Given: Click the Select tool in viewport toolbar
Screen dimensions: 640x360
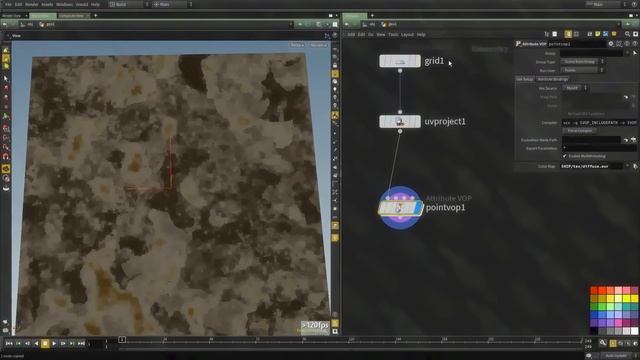Looking at the screenshot, I should (x=6, y=78).
